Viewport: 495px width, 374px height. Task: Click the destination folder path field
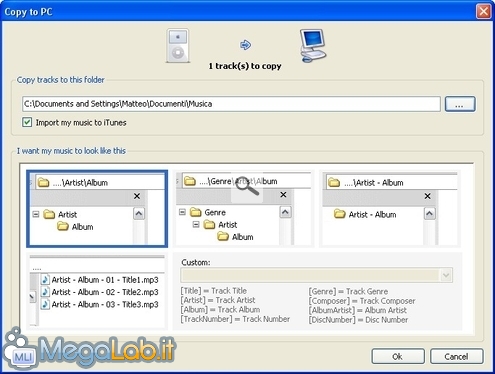point(231,104)
